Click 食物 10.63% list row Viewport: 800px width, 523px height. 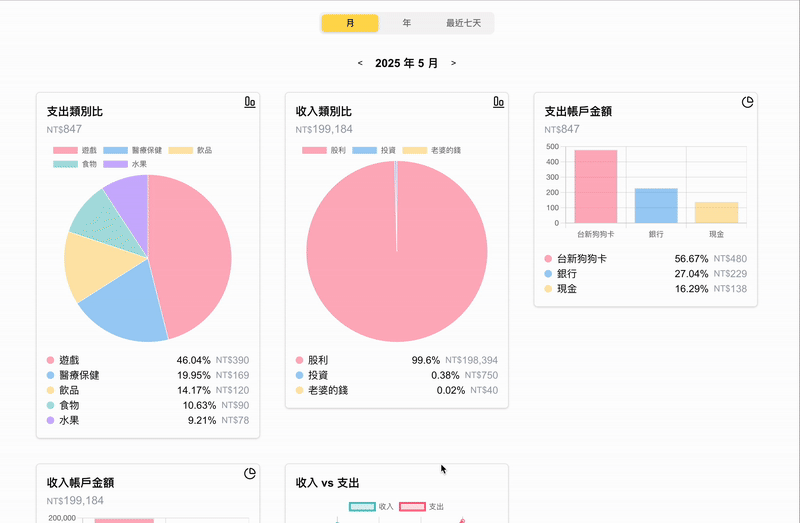pos(148,405)
